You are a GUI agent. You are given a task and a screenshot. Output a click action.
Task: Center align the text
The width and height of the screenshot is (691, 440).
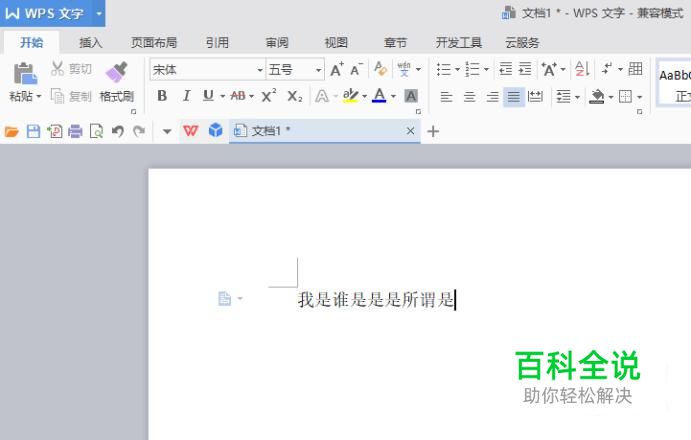(469, 96)
